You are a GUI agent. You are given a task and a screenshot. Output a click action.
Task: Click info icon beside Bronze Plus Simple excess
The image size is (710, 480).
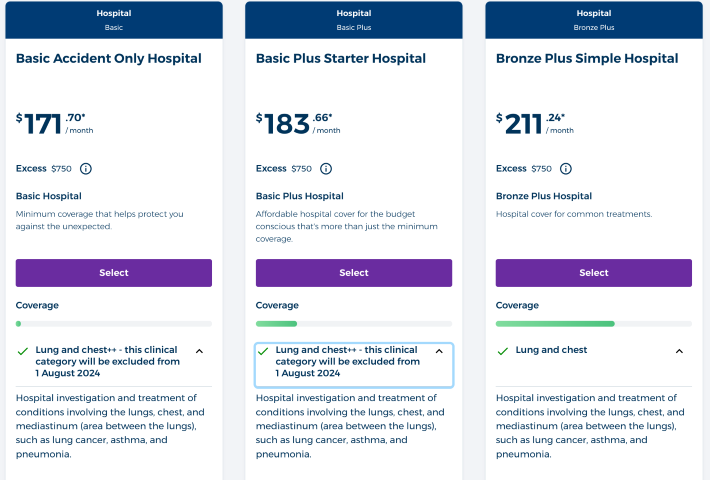point(566,169)
